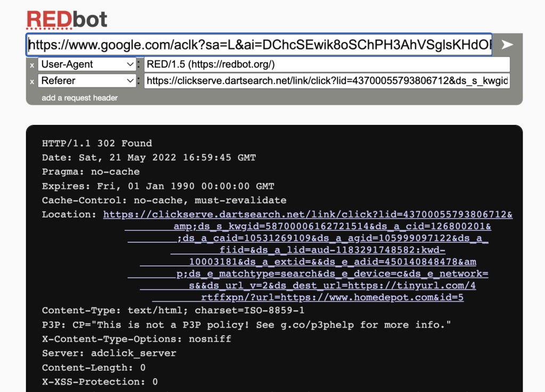545x392 pixels.
Task: Focus the URL input field
Action: click(x=259, y=45)
